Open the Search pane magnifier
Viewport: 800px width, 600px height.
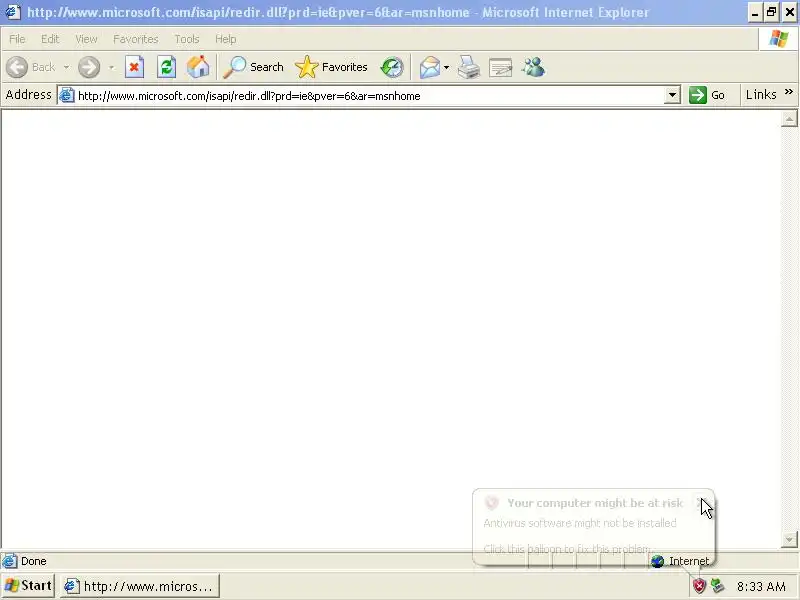(x=254, y=67)
